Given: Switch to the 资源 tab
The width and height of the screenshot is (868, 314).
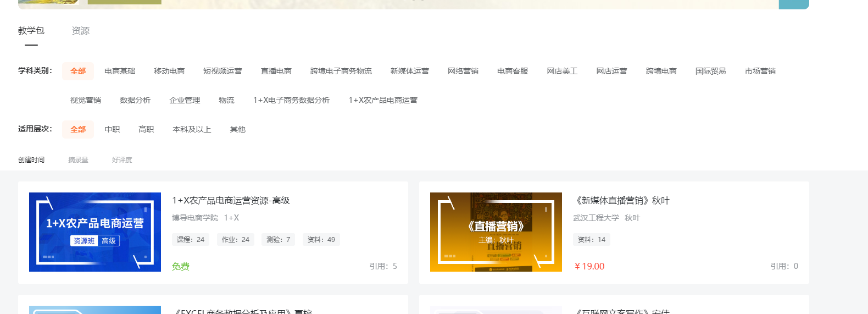Looking at the screenshot, I should [81, 31].
